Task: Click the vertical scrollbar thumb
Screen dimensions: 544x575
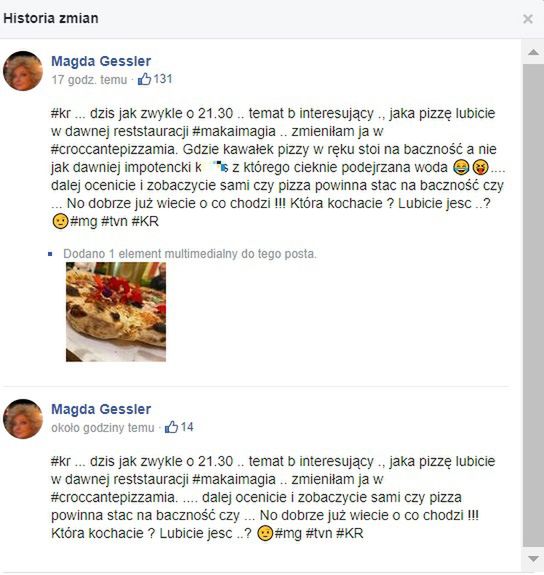Action: point(533,306)
